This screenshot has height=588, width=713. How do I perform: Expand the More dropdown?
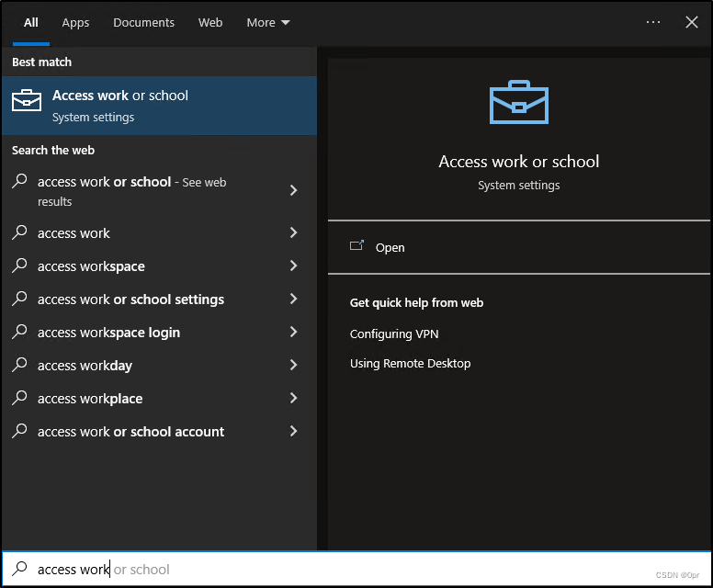coord(267,23)
